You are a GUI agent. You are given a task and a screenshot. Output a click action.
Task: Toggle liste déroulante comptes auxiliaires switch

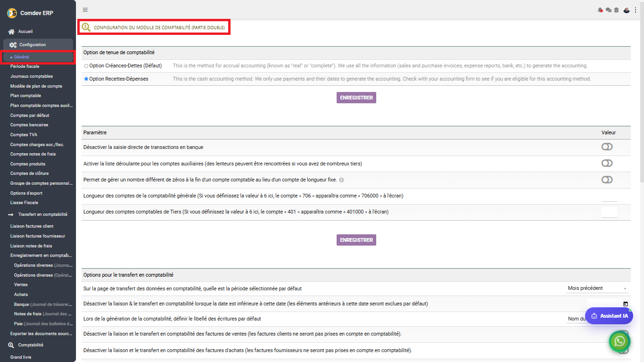(x=607, y=163)
